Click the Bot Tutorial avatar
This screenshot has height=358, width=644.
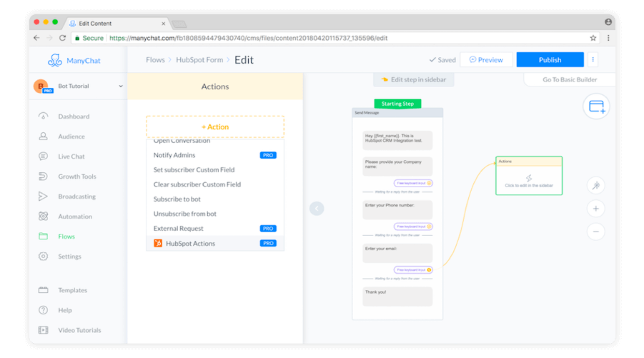(x=42, y=86)
